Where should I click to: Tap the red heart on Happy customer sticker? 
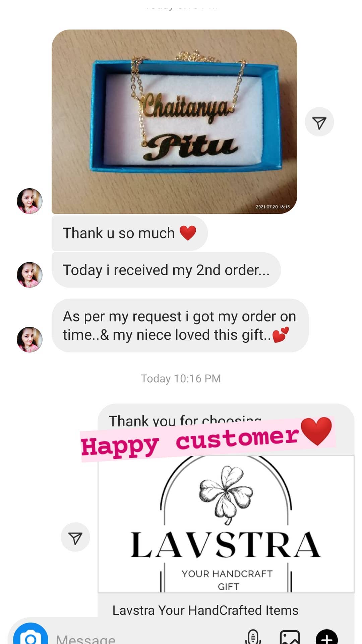pos(316,431)
